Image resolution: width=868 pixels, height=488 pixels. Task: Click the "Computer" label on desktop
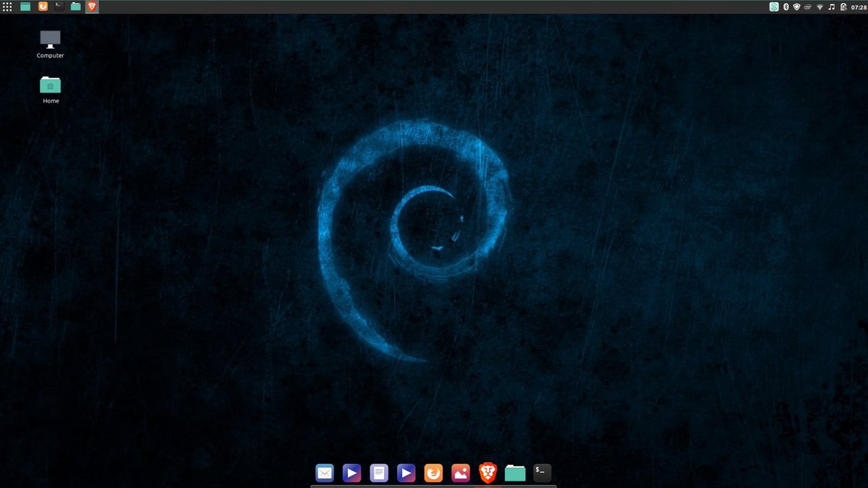[51, 56]
